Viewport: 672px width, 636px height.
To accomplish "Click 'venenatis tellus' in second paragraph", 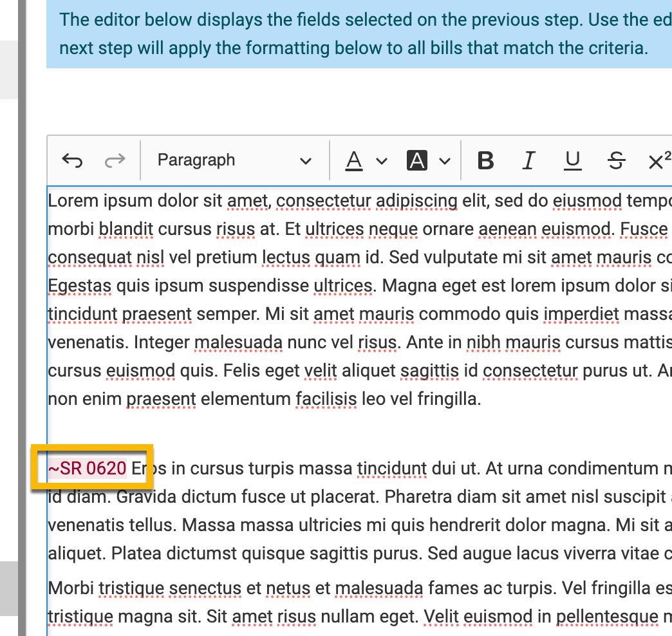I will (x=112, y=525).
